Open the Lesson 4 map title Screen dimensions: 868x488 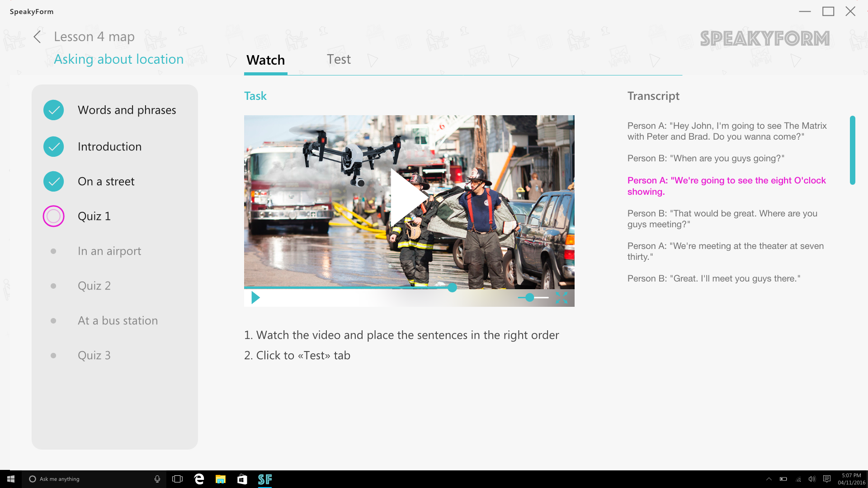point(94,37)
